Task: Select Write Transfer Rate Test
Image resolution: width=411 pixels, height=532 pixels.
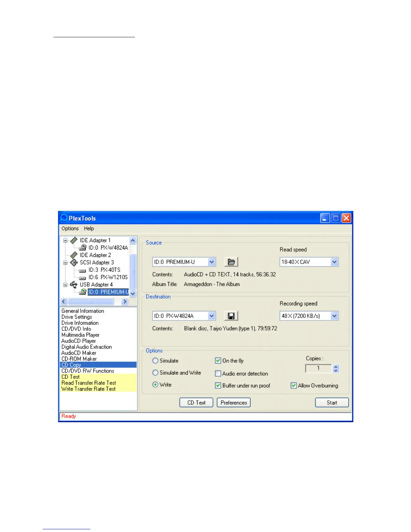Action: coord(98,389)
